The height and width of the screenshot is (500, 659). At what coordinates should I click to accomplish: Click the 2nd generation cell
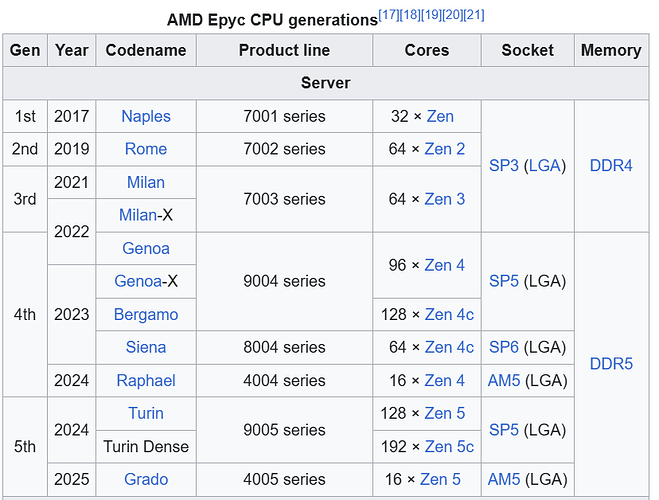tap(25, 149)
